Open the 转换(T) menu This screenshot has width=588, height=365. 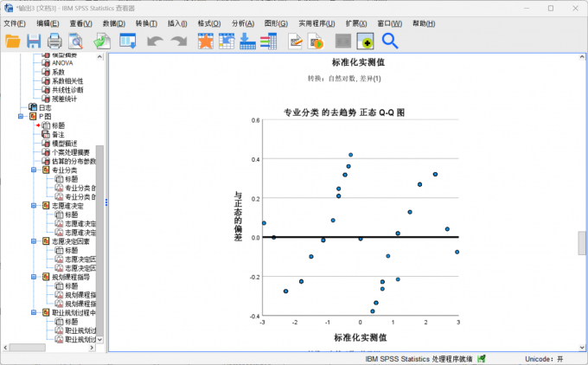pyautogui.click(x=146, y=23)
